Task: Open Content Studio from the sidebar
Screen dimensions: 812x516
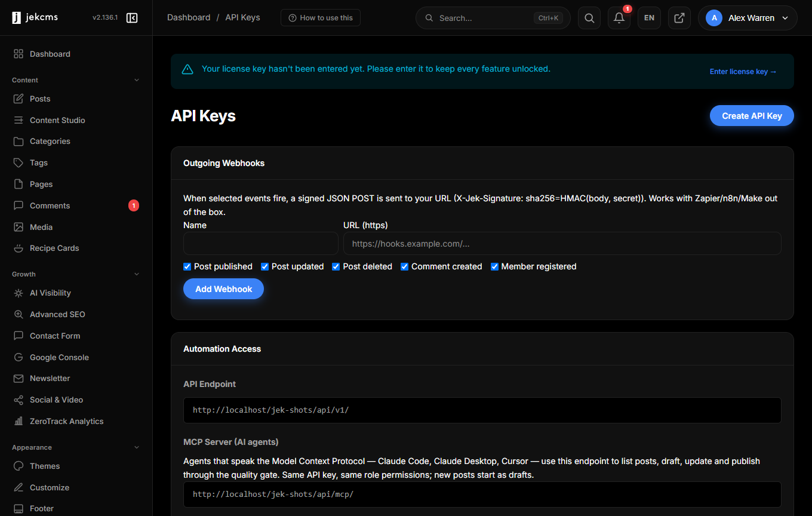Action: (76, 120)
